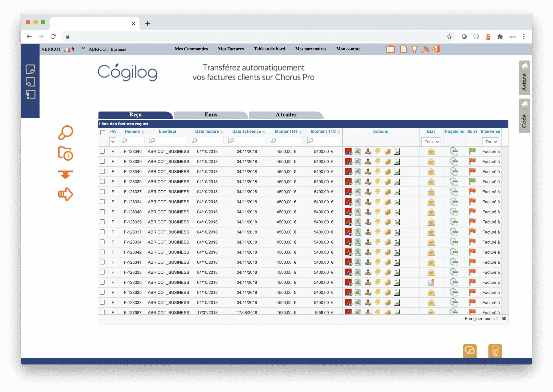Viewport: 553px width, 392px height.
Task: Click the 'Enregistrements 1 - 50' record count
Action: 485,319
